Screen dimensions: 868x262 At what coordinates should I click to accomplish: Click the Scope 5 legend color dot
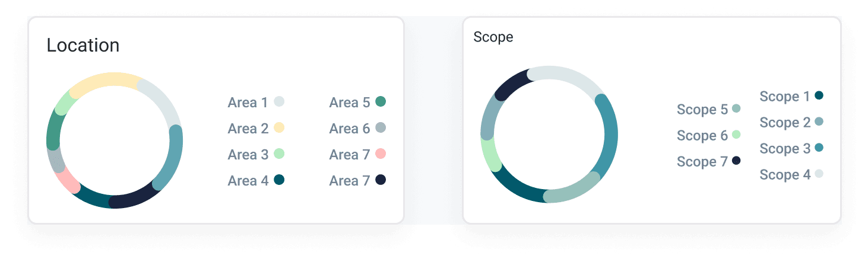[x=736, y=109]
